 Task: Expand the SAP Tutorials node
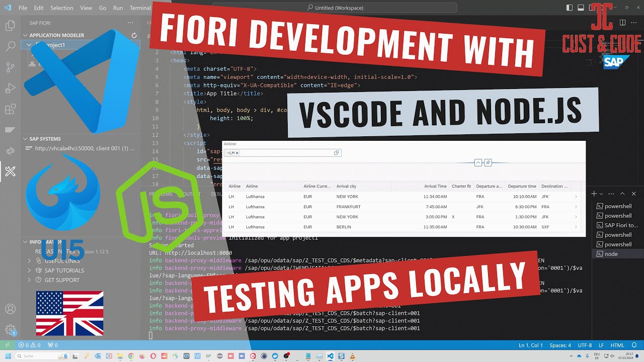point(30,270)
